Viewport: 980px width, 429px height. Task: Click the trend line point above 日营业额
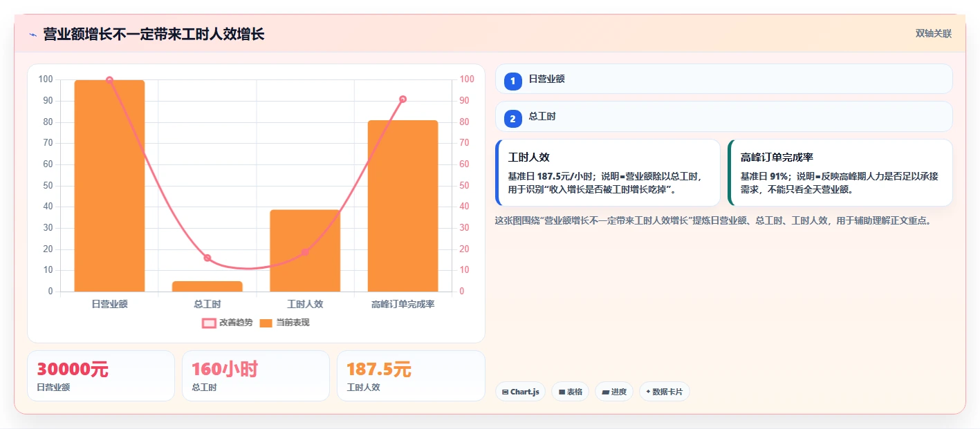[x=109, y=80]
